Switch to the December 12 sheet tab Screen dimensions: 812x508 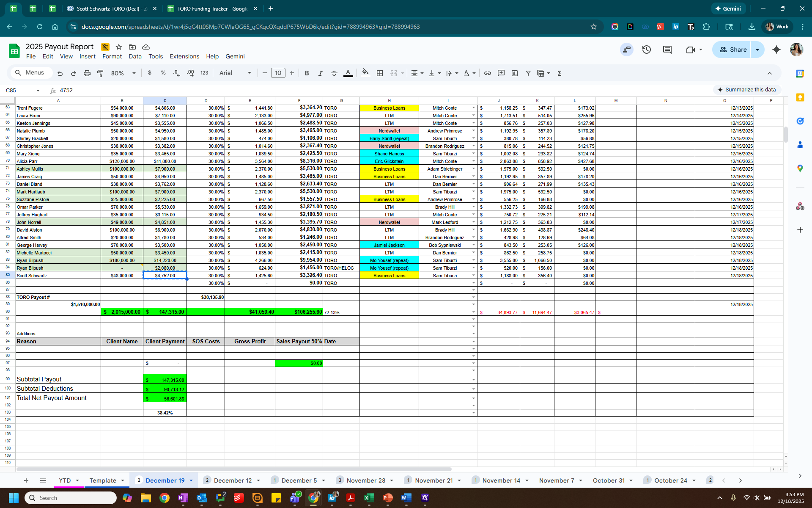point(232,480)
